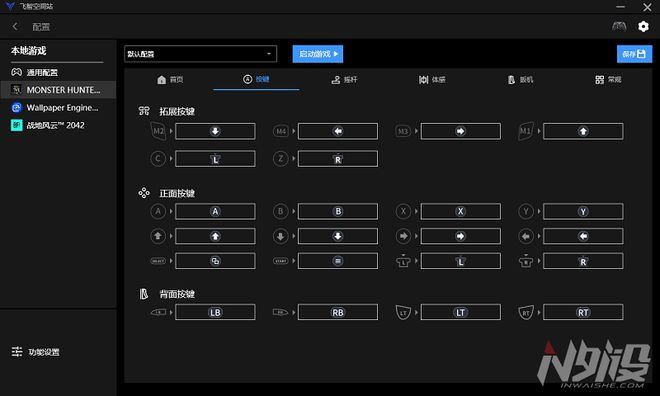
Task: Open the L mapping box beside C
Action: tap(215, 159)
